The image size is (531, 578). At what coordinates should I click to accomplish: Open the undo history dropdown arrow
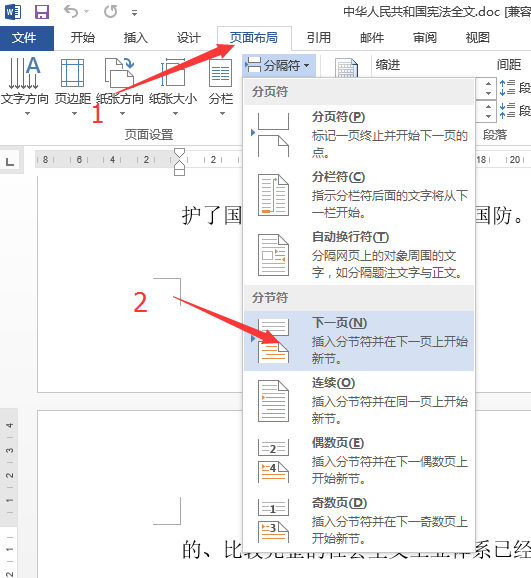pos(87,12)
